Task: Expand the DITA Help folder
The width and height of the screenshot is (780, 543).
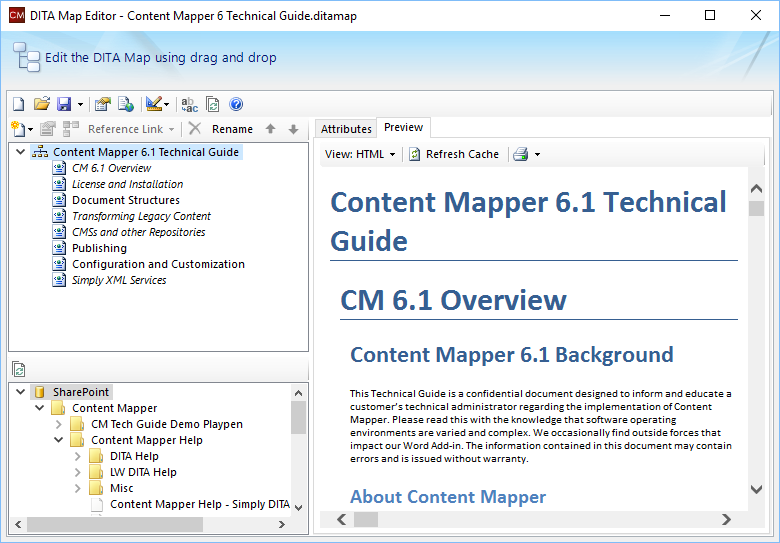Action: click(x=78, y=456)
